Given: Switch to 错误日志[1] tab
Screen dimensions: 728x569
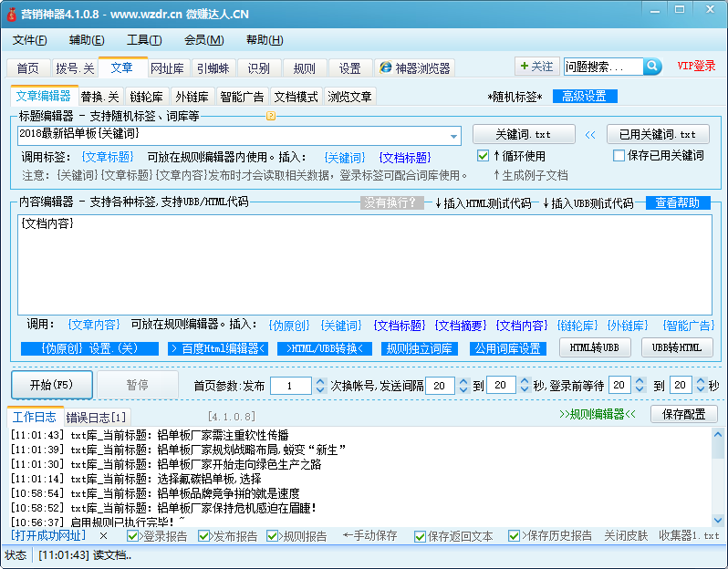Looking at the screenshot, I should [x=96, y=418].
